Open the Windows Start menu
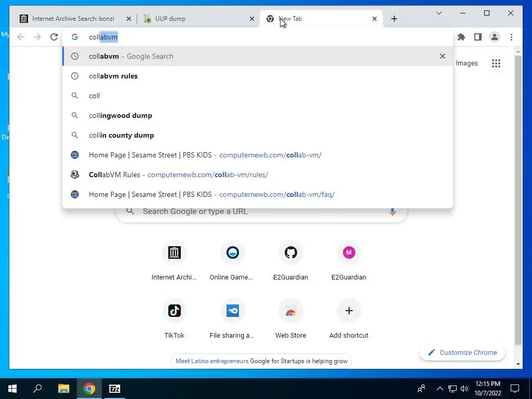Screen dimensions: 532x399 (12, 389)
